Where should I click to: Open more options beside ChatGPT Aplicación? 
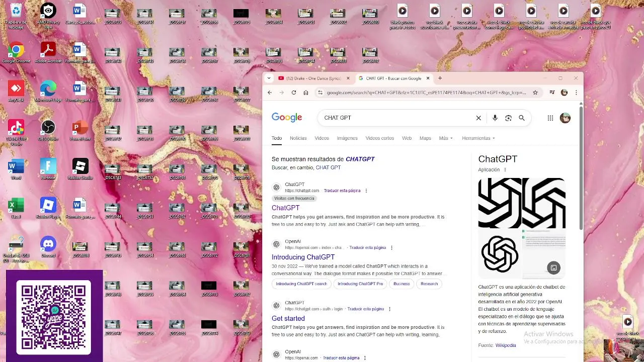(x=505, y=170)
